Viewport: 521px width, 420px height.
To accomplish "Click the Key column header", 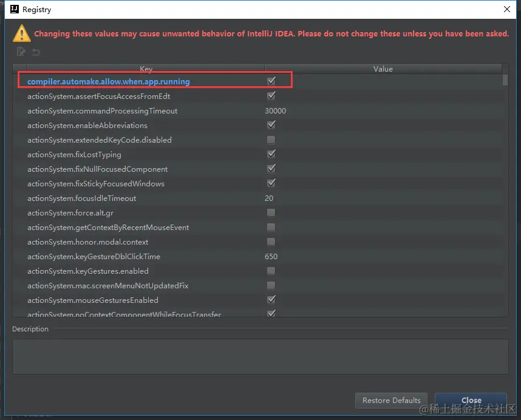I will pyautogui.click(x=146, y=69).
